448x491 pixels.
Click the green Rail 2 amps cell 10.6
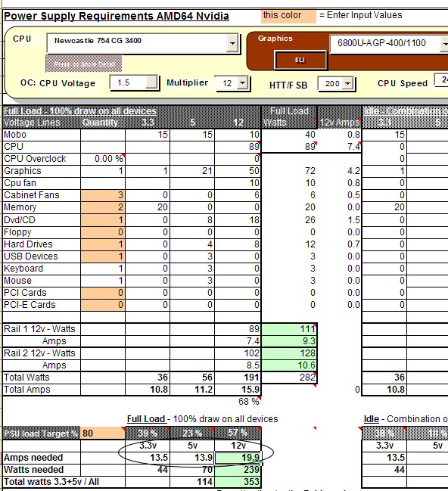(289, 365)
